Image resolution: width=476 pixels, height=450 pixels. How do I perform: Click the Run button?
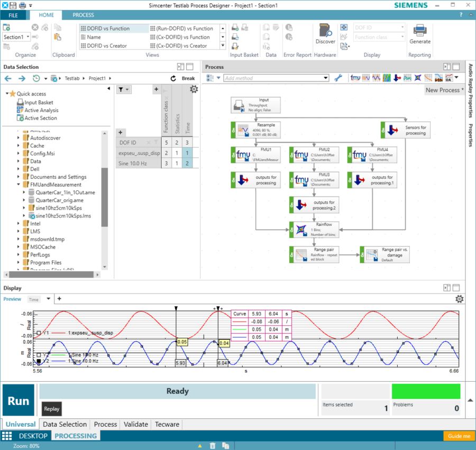tap(17, 400)
